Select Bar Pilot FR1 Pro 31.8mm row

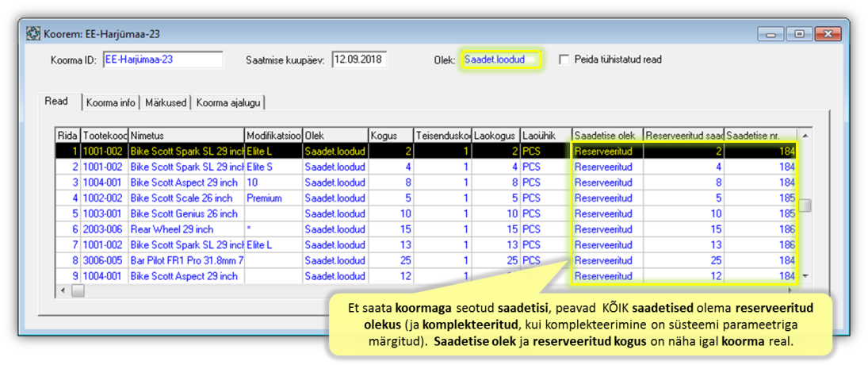pyautogui.click(x=426, y=260)
